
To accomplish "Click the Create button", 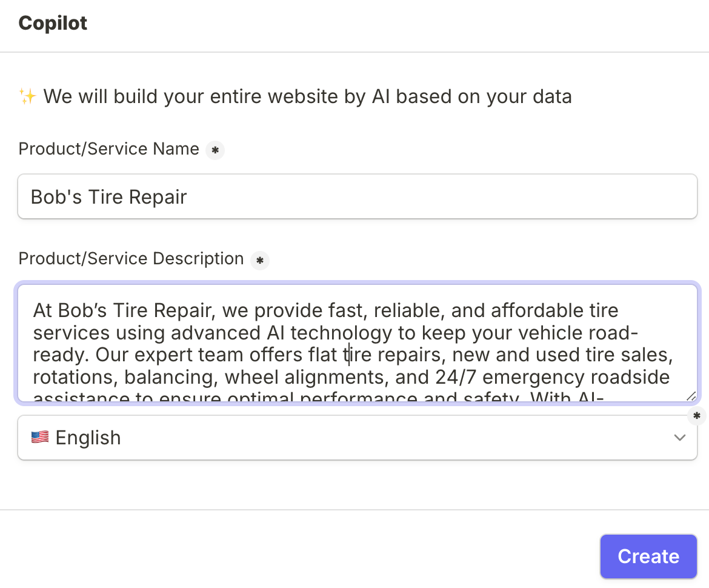I will tap(648, 556).
